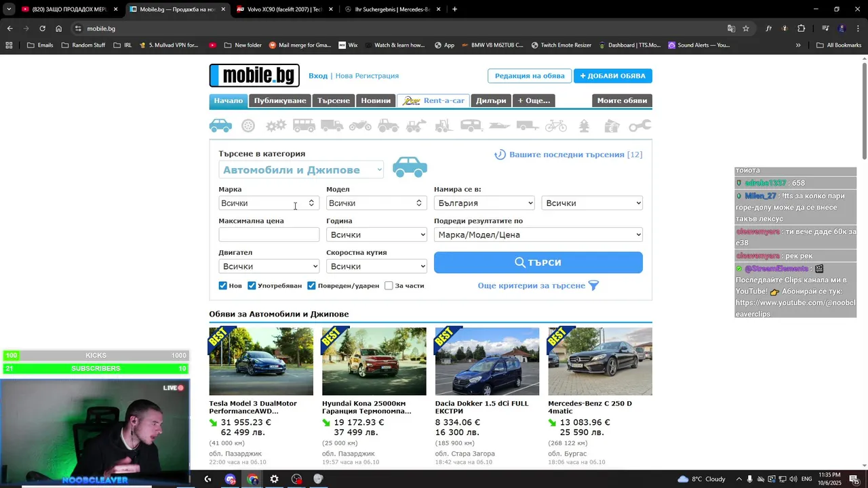Select the motorcycles category icon
The height and width of the screenshot is (488, 868).
click(x=360, y=125)
